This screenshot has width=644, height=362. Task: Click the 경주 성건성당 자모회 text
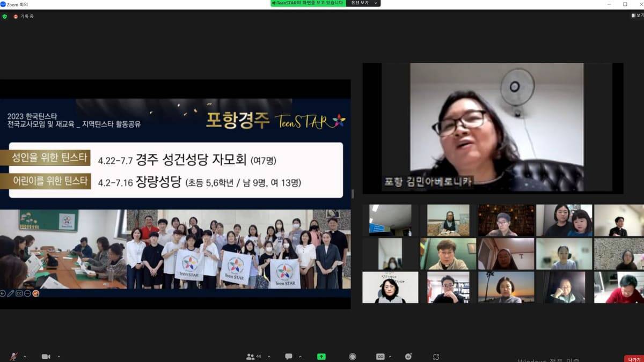191,160
